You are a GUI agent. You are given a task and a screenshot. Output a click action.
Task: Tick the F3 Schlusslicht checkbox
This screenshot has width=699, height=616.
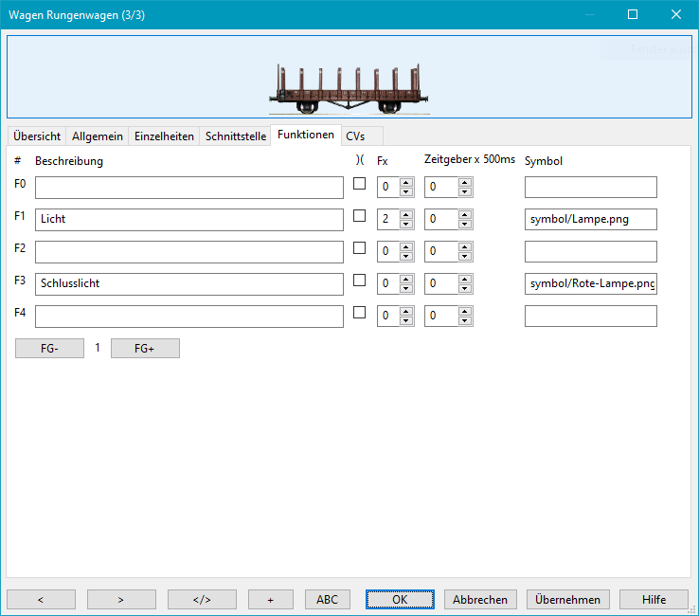[359, 281]
